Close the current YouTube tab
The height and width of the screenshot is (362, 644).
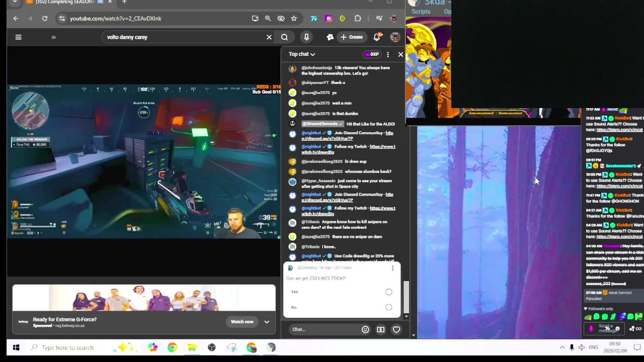tap(110, 2)
